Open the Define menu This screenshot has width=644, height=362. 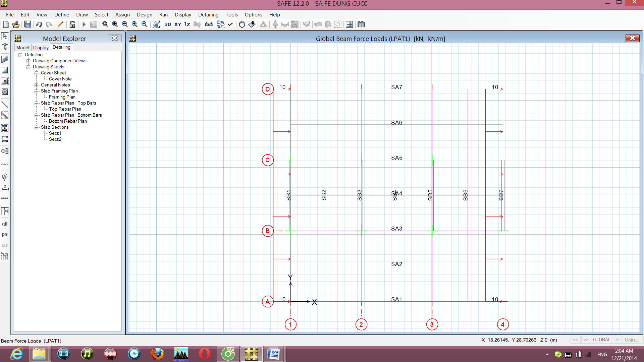(62, 15)
